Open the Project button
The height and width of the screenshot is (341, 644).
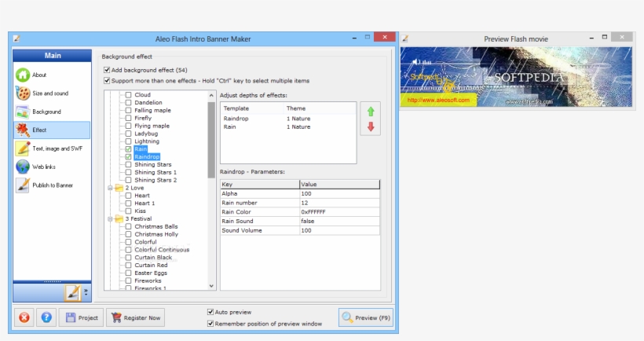point(82,317)
